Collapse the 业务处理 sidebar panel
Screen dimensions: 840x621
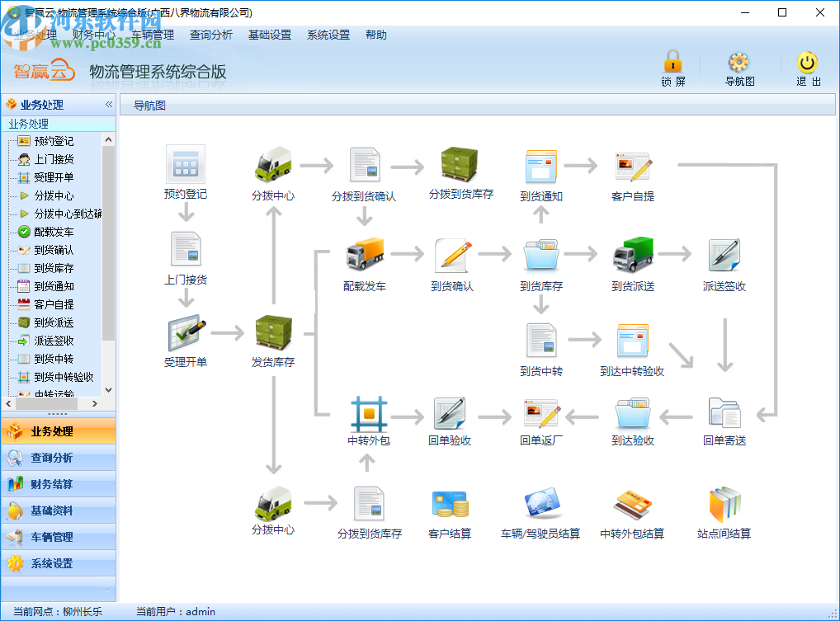(x=109, y=105)
